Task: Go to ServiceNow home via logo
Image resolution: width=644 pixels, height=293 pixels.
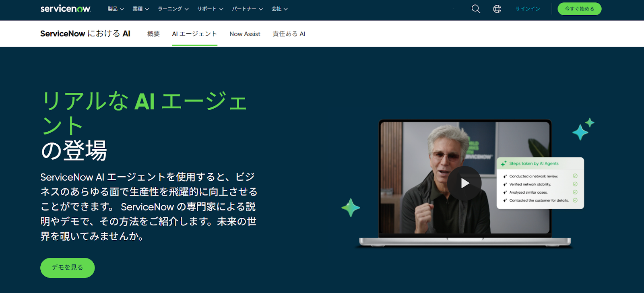Action: pyautogui.click(x=66, y=8)
